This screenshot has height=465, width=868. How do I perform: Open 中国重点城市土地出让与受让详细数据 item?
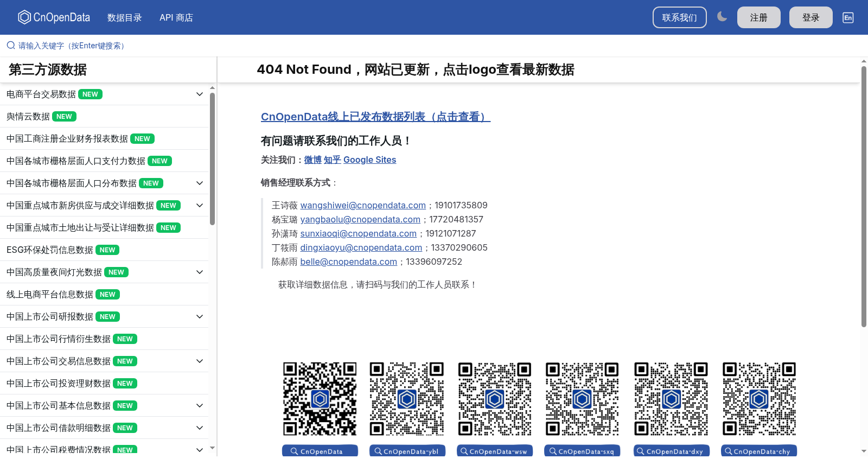click(x=104, y=228)
